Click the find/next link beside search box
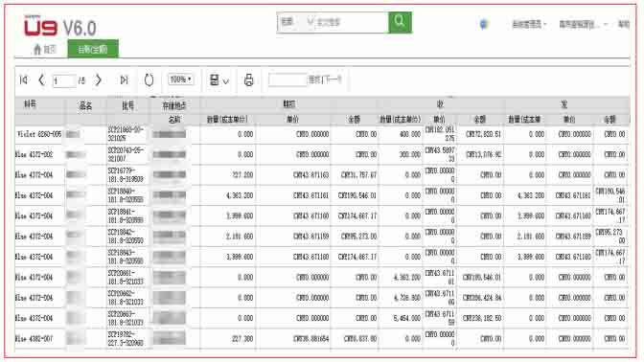 325,79
